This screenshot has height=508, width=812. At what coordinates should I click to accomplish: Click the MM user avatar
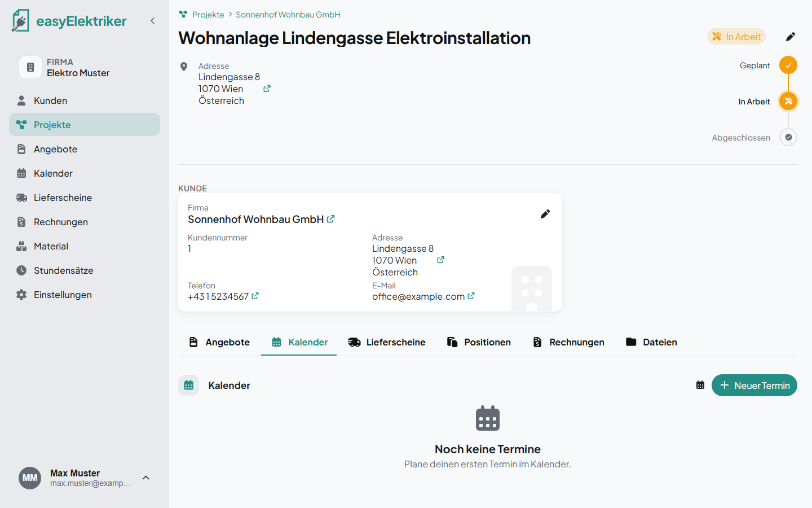(30, 478)
